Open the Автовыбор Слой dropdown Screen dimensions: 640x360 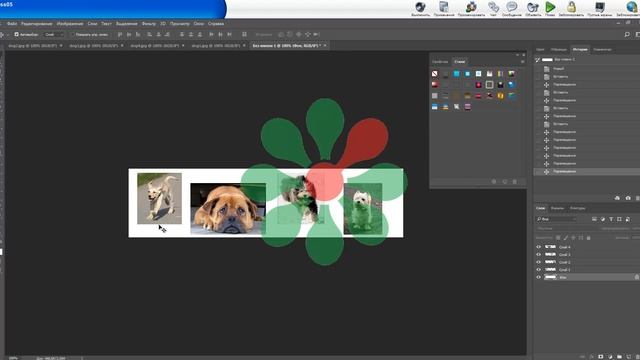(x=54, y=35)
